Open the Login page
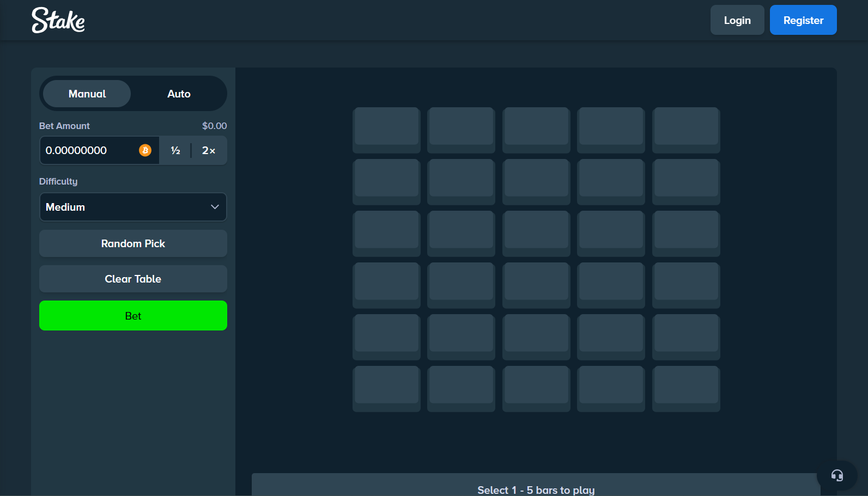This screenshot has height=496, width=868. tap(737, 20)
